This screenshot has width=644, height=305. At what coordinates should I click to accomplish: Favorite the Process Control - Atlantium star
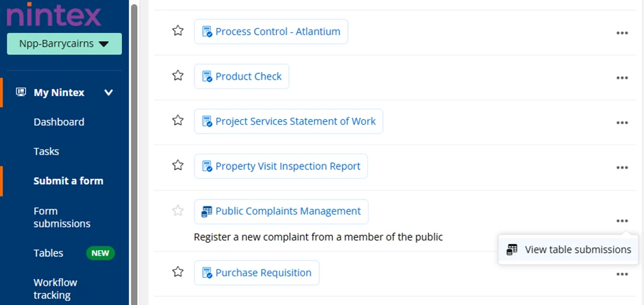pos(177,30)
